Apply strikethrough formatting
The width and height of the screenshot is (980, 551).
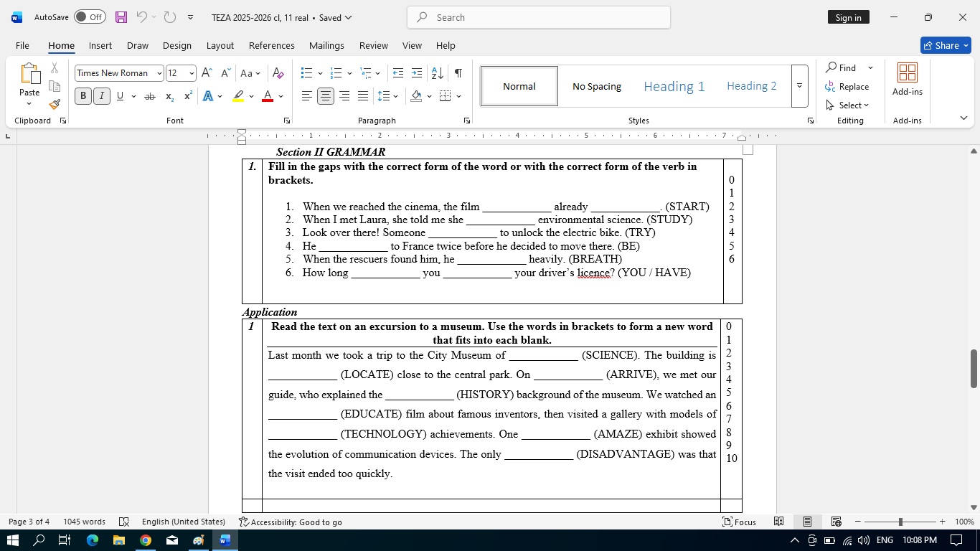pyautogui.click(x=149, y=96)
